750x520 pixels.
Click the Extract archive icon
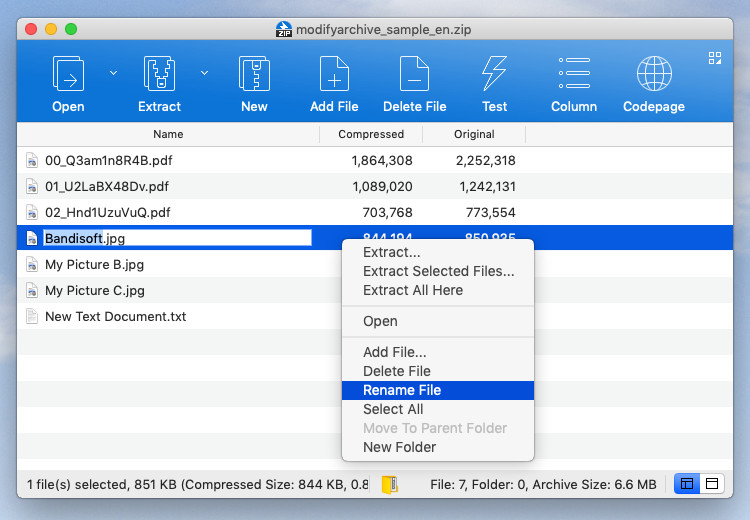click(x=159, y=75)
